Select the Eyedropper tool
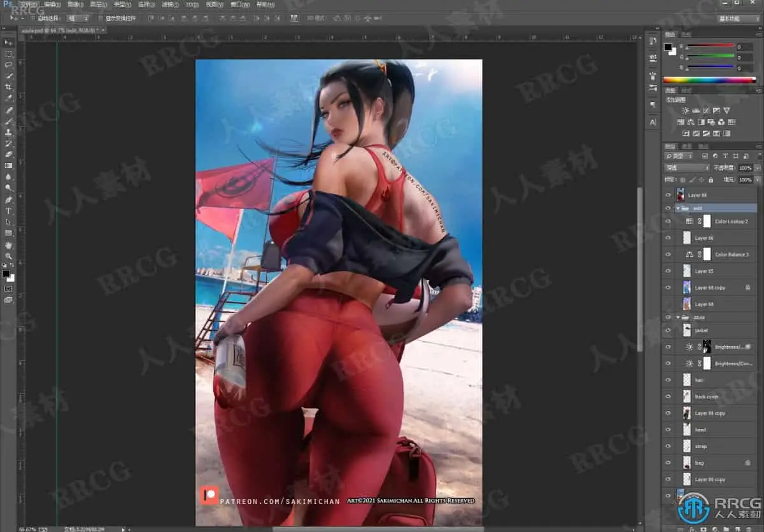Image resolution: width=764 pixels, height=532 pixels. pyautogui.click(x=8, y=98)
